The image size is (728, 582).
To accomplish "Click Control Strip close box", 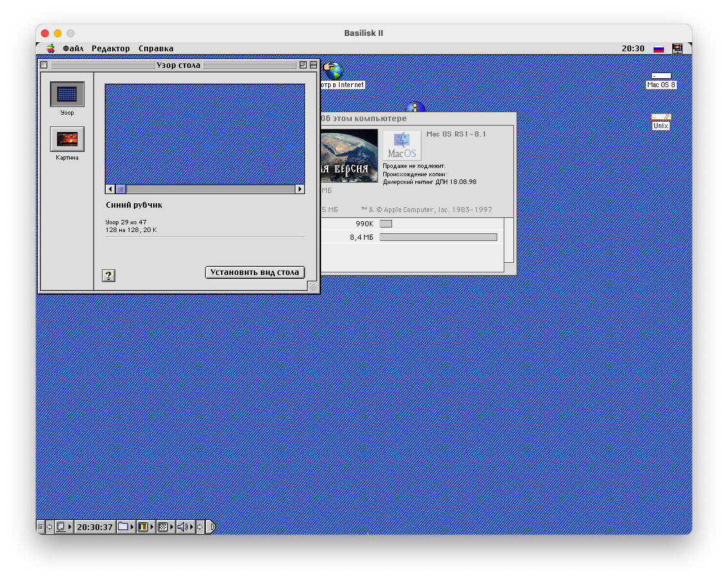I will tap(40, 527).
